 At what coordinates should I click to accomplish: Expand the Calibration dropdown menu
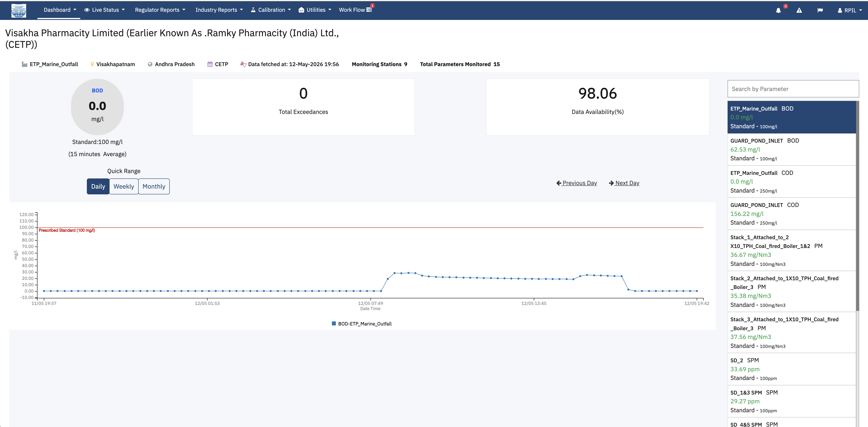[271, 10]
